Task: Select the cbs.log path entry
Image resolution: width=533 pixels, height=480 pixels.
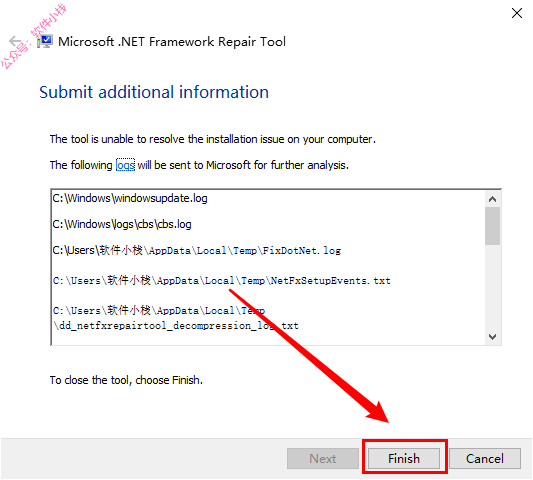Action: point(122,224)
